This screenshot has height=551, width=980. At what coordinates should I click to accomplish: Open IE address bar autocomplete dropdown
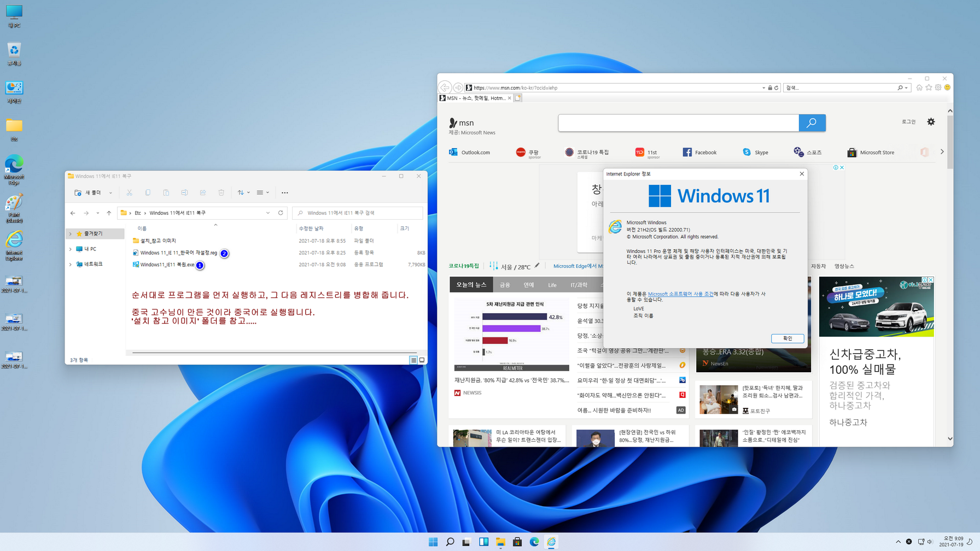click(x=763, y=87)
